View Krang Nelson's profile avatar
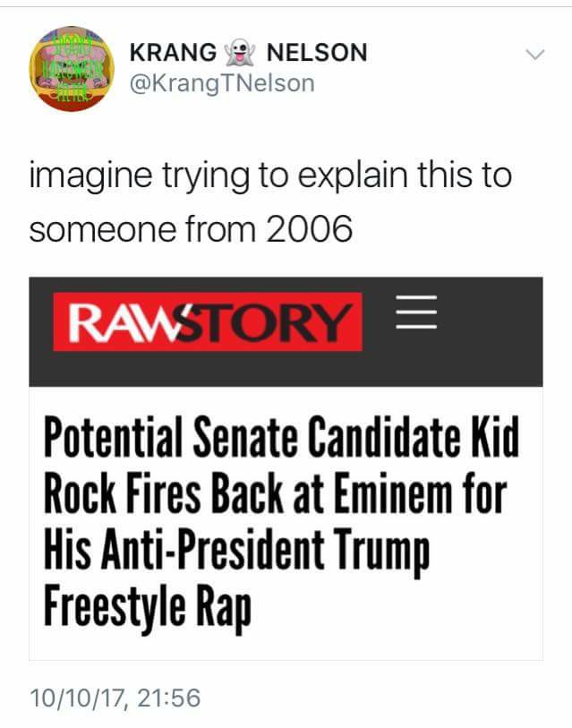 coord(71,69)
